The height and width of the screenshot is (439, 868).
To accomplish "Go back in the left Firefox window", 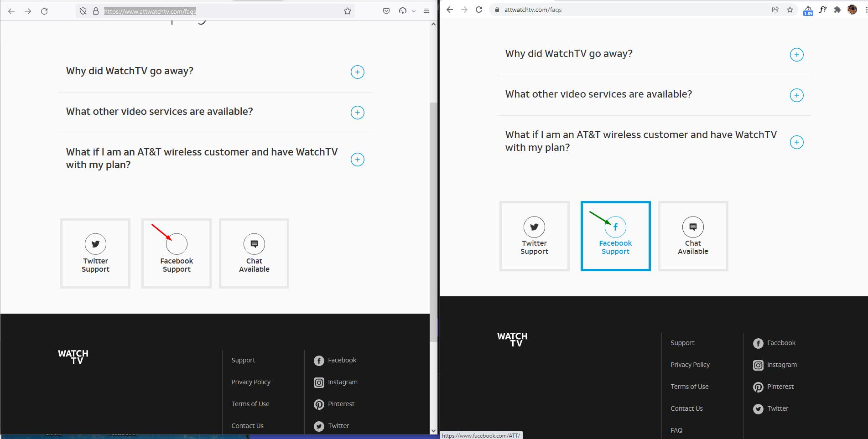I will 11,11.
